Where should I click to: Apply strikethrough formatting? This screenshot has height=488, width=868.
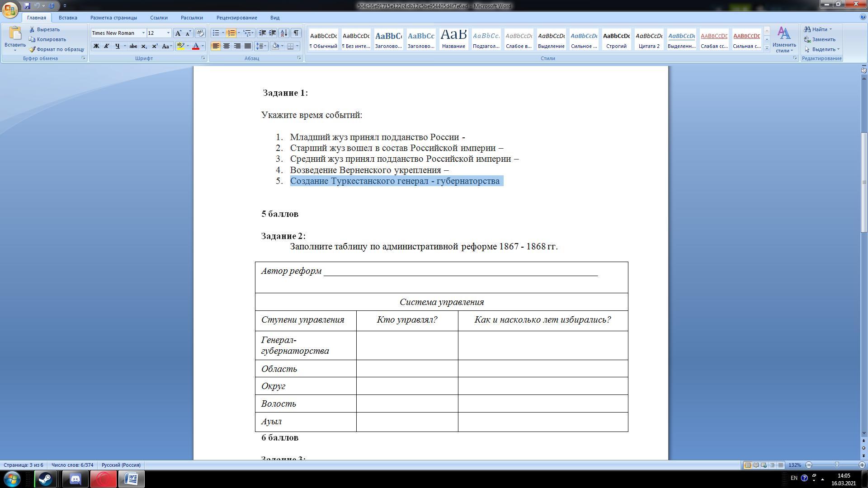coord(133,46)
